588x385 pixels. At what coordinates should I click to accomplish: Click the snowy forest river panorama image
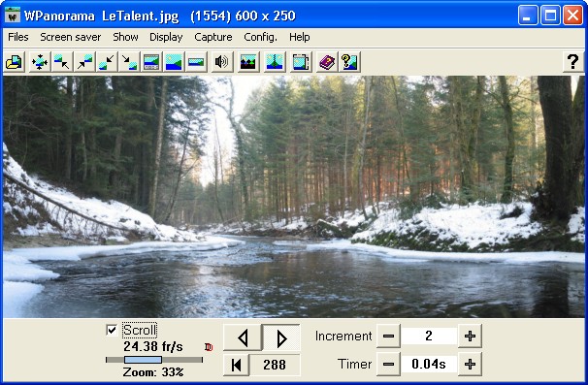coord(294,197)
